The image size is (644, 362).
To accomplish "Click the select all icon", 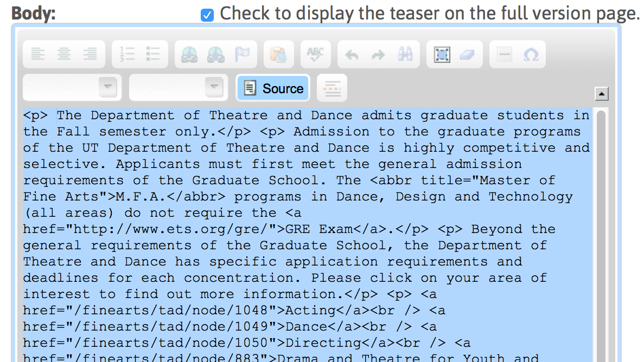I will coord(442,55).
